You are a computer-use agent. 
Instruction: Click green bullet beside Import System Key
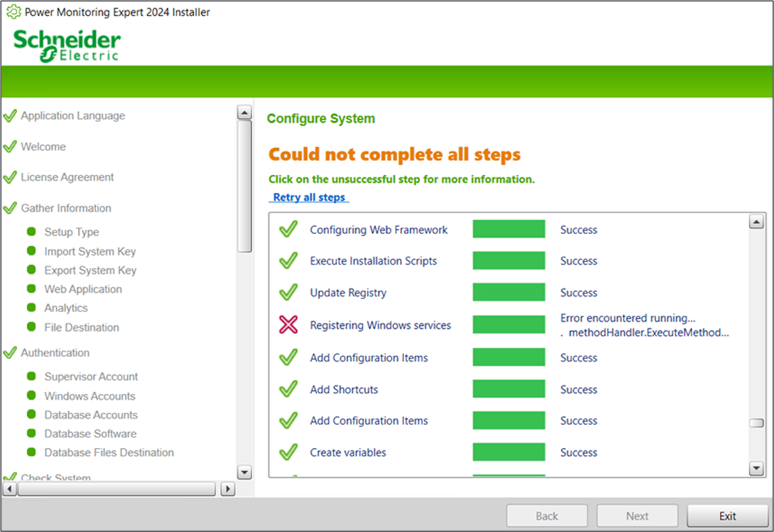pos(31,251)
